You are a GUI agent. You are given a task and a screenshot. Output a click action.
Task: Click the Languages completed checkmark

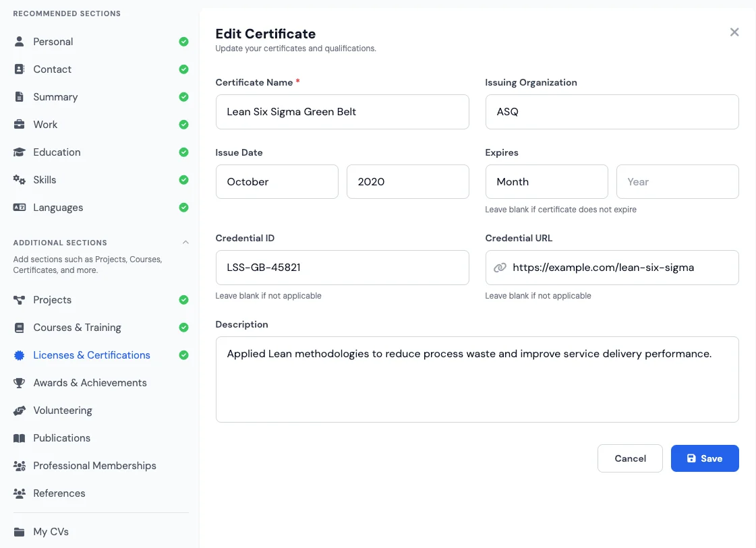pyautogui.click(x=183, y=207)
